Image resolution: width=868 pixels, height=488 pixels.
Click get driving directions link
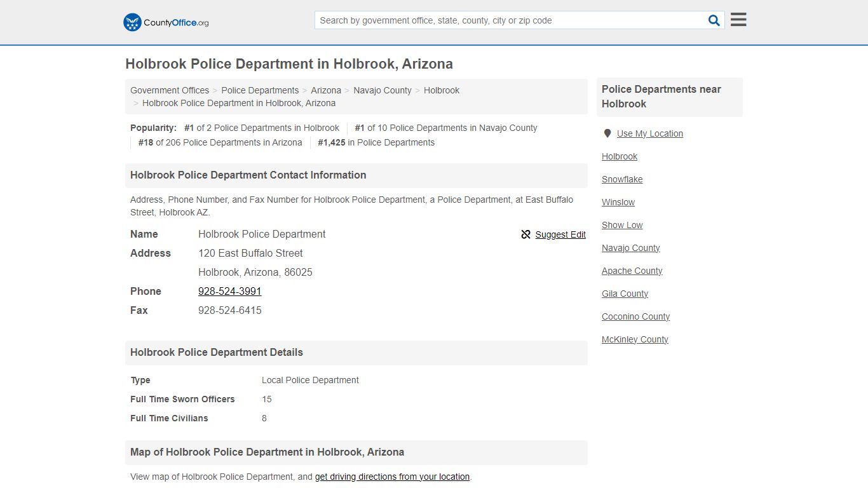(x=392, y=477)
